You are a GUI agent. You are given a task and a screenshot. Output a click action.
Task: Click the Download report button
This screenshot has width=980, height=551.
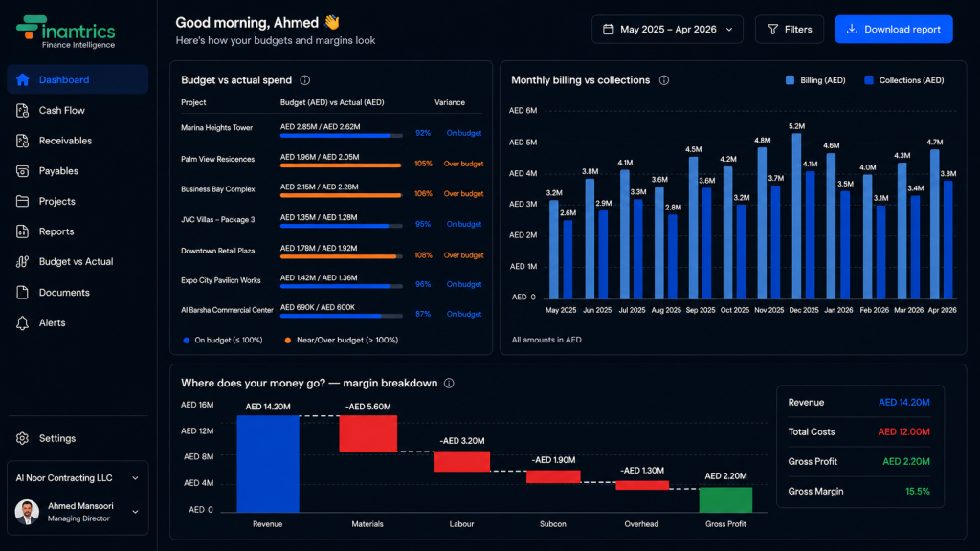[893, 30]
